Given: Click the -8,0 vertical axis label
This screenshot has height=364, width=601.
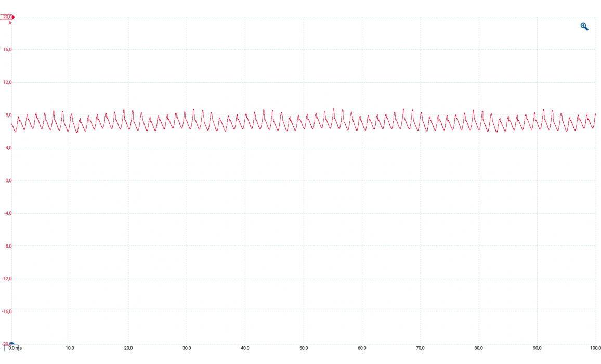Looking at the screenshot, I should point(7,246).
